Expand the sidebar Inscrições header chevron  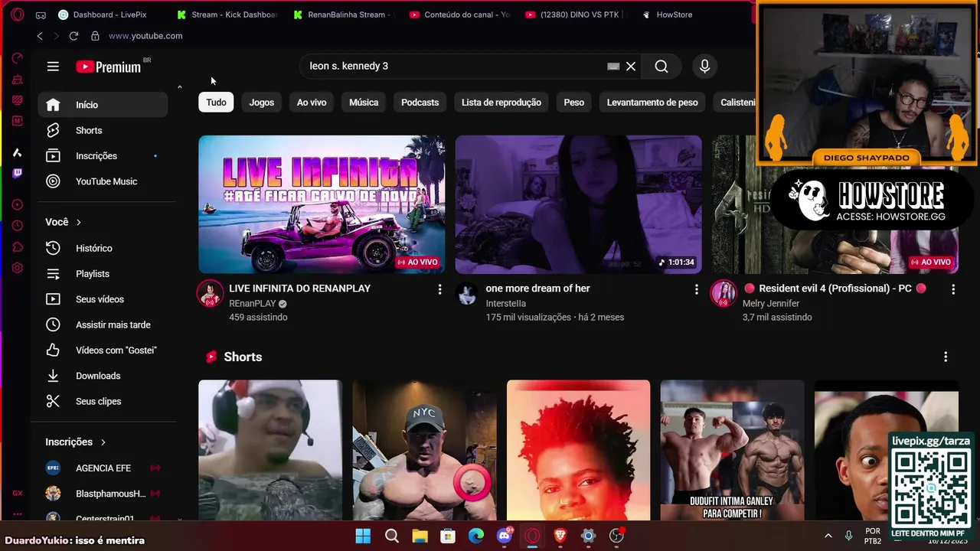click(103, 442)
